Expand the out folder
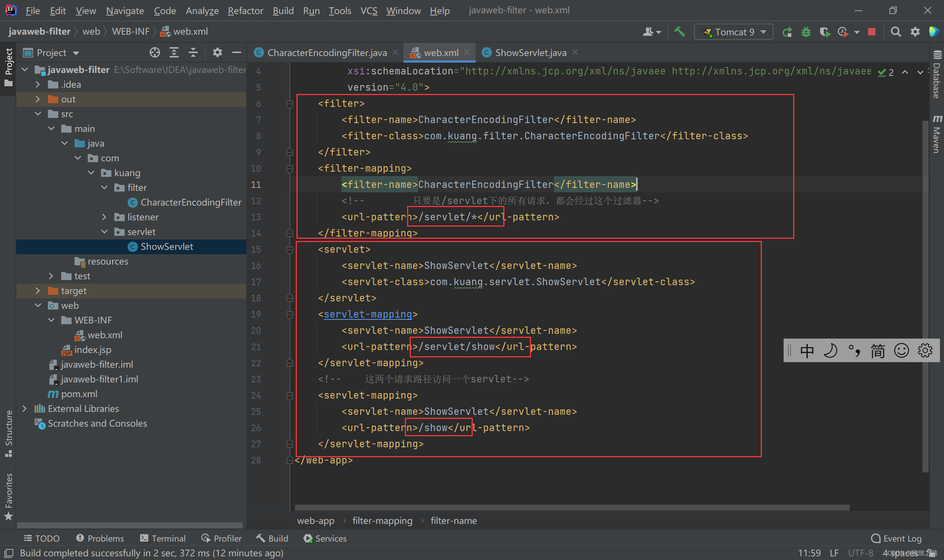Image resolution: width=944 pixels, height=560 pixels. 37,99
